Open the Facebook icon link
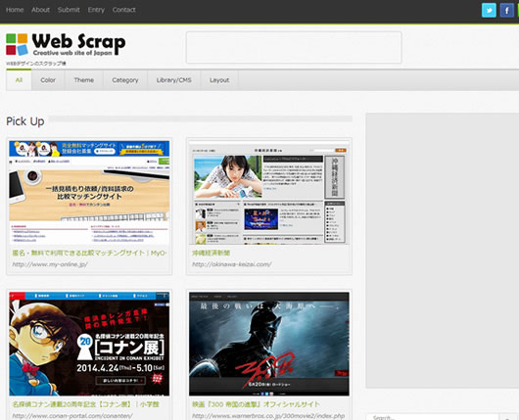Screen dimensions: 519x420 point(506,10)
